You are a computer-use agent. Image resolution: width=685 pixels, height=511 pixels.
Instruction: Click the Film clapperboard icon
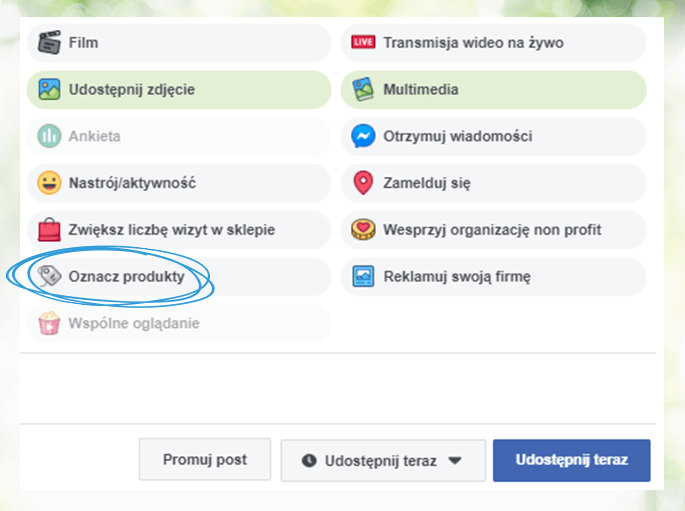(x=49, y=42)
